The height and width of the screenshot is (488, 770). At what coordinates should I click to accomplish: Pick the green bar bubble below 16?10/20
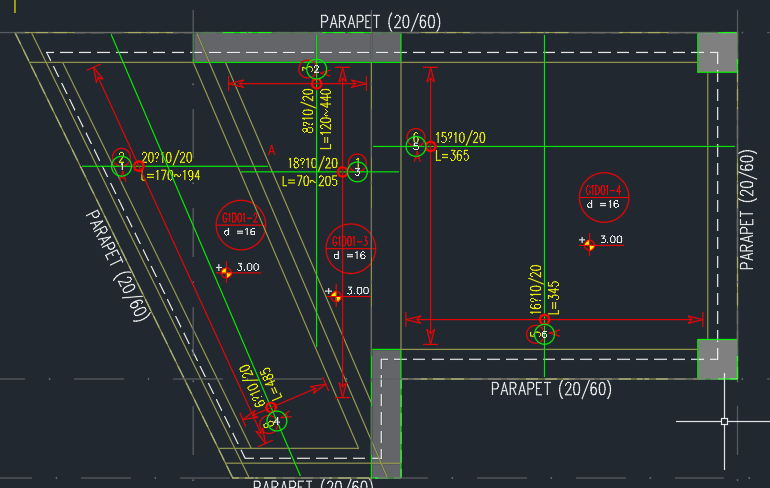pyautogui.click(x=543, y=334)
